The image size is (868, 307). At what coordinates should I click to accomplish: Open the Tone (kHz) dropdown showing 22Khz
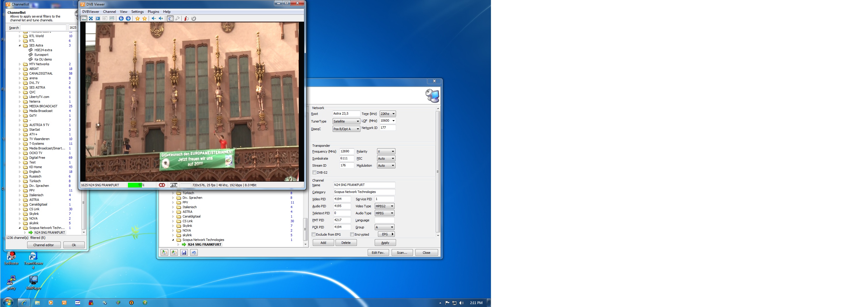388,114
